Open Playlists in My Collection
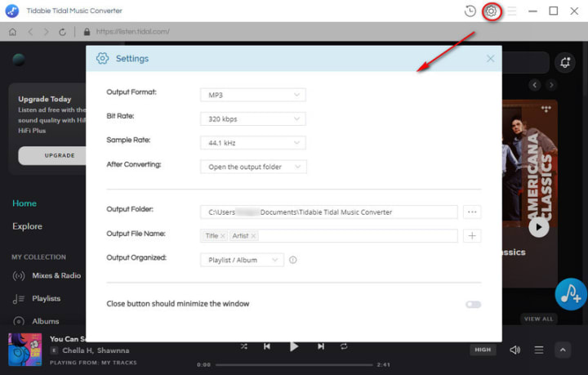 (x=37, y=298)
